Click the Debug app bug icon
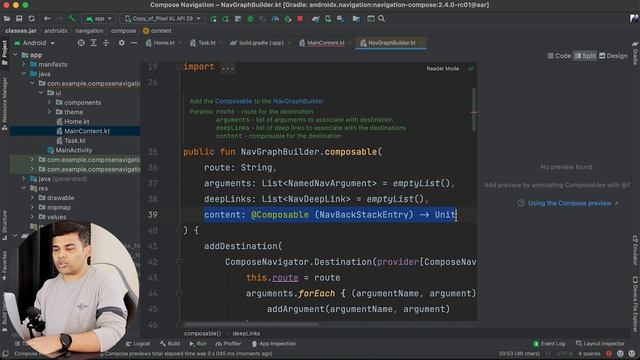This screenshot has height=360, width=640. coord(250,19)
